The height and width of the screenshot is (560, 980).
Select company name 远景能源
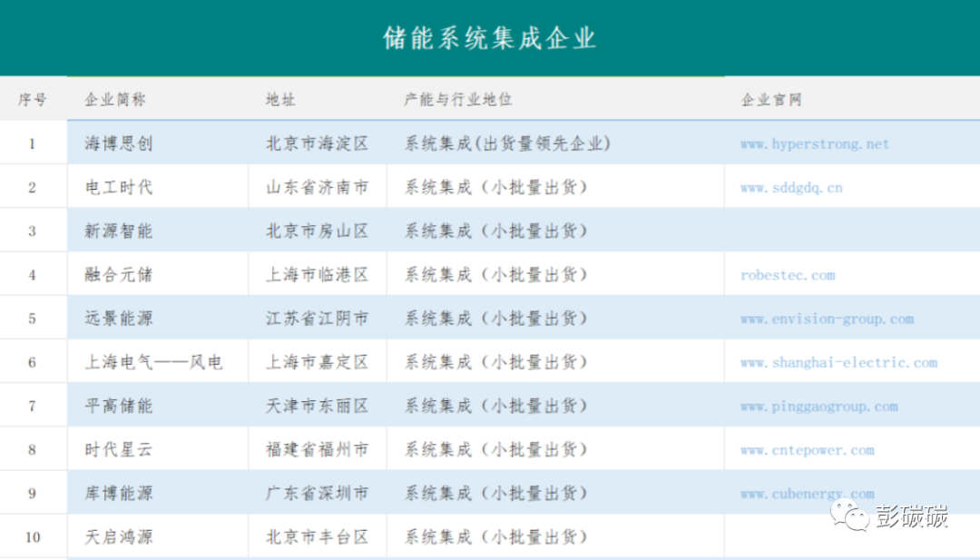pyautogui.click(x=119, y=319)
